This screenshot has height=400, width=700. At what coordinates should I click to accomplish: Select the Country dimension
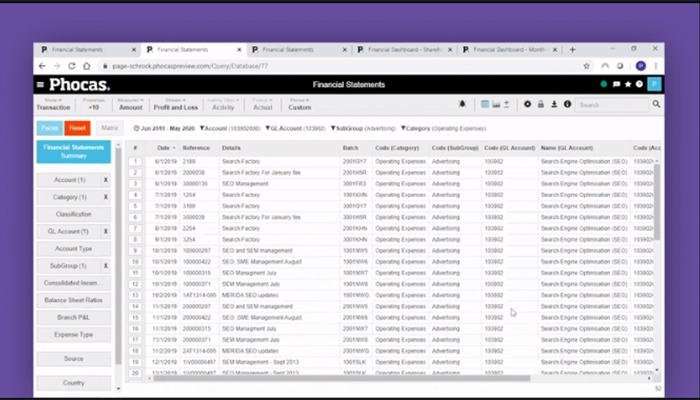[x=74, y=383]
